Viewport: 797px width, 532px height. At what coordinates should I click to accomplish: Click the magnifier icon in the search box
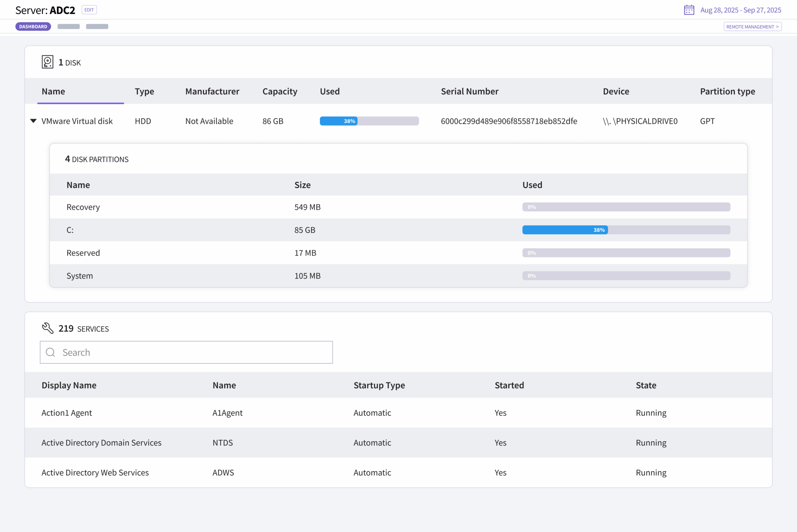[50, 352]
